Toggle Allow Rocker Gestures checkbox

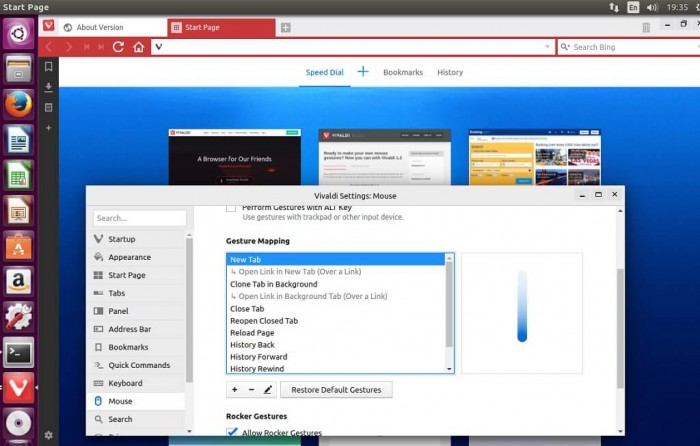[x=232, y=432]
